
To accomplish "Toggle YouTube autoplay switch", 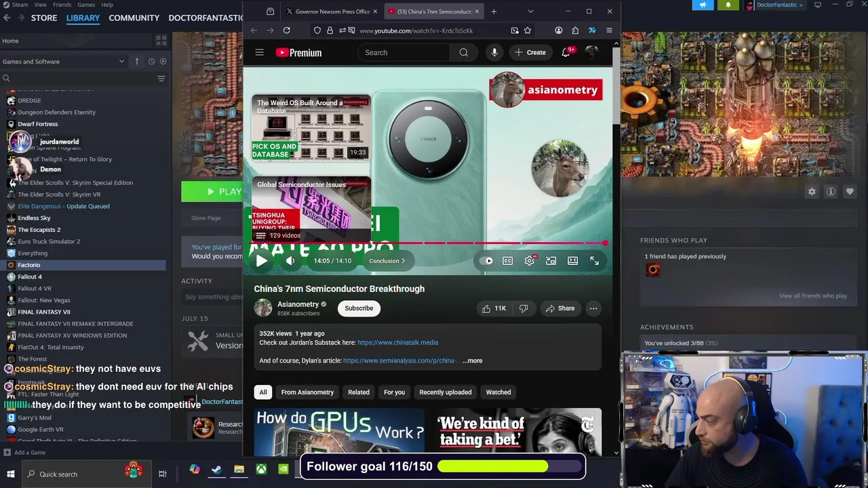I will (x=488, y=261).
